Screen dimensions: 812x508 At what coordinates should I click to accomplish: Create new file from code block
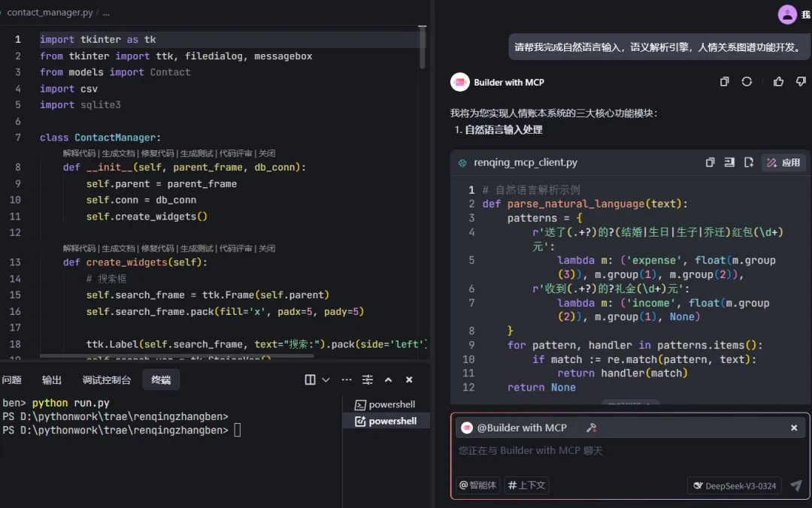click(749, 162)
